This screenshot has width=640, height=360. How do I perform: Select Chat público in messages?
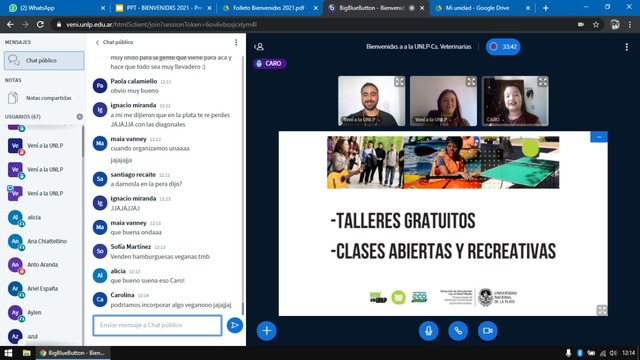(x=44, y=60)
